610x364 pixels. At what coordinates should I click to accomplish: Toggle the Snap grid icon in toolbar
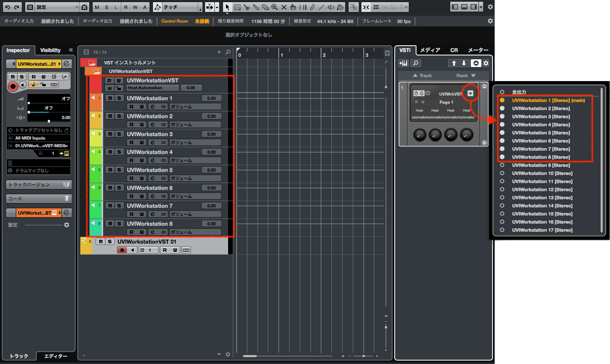click(376, 7)
